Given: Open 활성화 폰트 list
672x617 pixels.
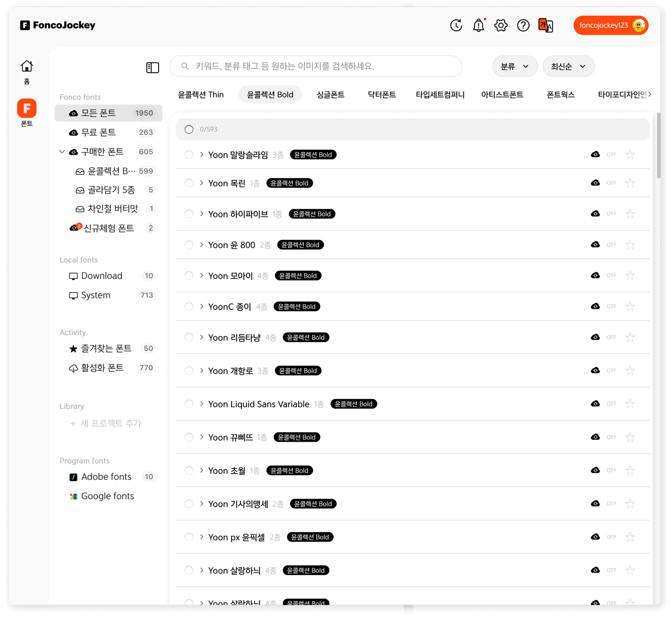Looking at the screenshot, I should 109,368.
